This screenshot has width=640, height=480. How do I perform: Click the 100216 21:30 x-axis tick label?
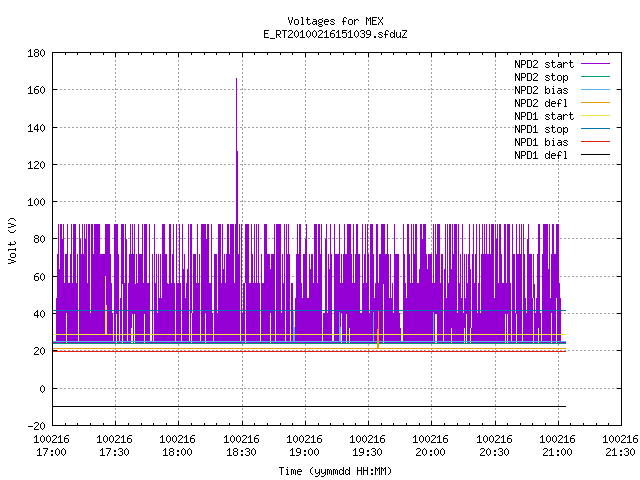620,445
